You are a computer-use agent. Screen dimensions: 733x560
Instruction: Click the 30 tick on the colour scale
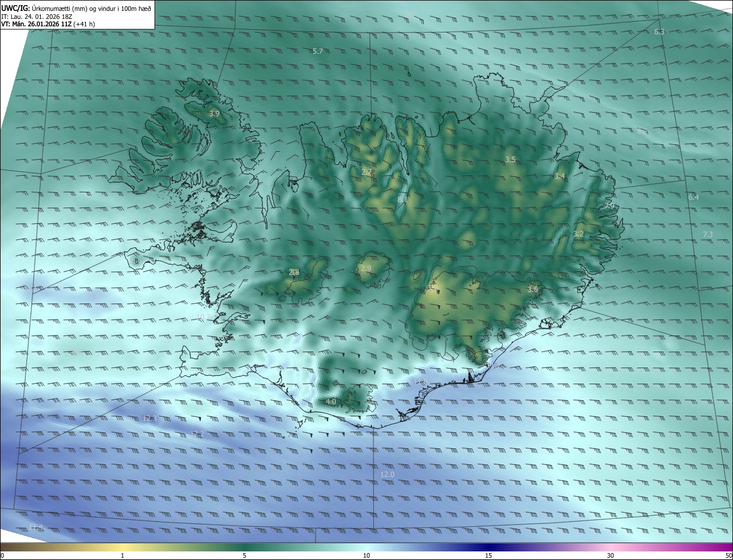coord(610,555)
